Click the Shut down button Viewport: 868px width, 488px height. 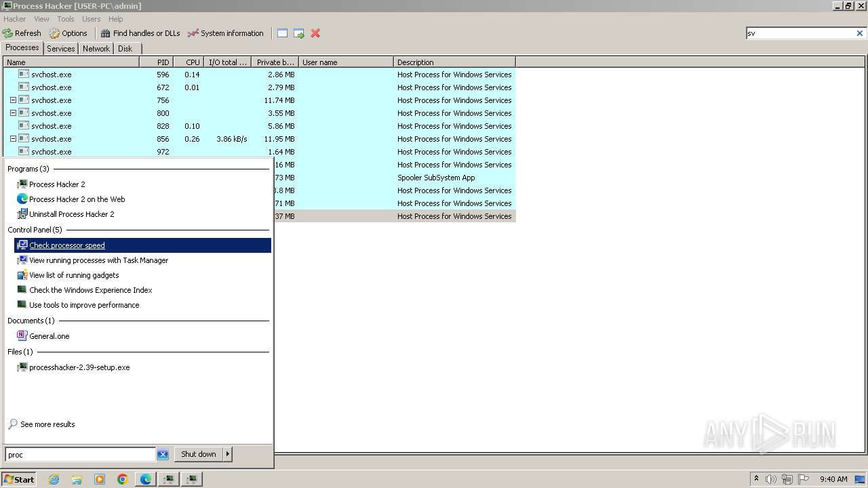coord(199,454)
